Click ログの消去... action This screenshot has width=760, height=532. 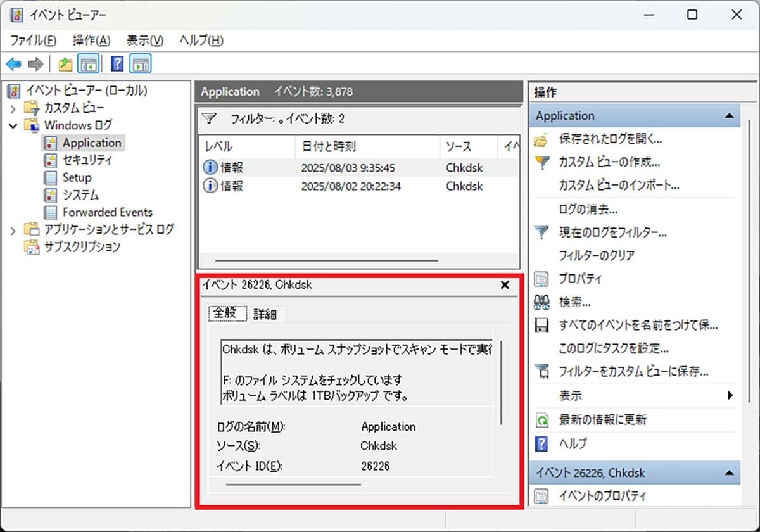coord(588,209)
